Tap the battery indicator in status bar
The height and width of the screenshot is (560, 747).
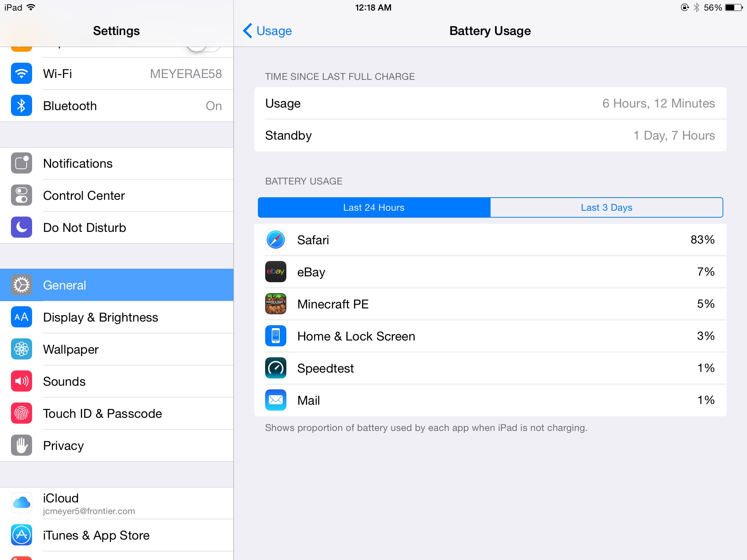click(x=734, y=8)
